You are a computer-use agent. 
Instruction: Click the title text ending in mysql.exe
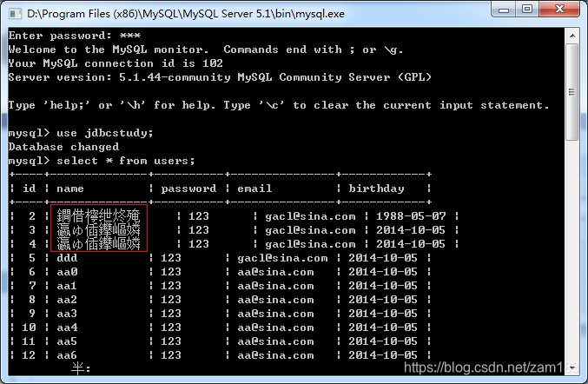[186, 14]
